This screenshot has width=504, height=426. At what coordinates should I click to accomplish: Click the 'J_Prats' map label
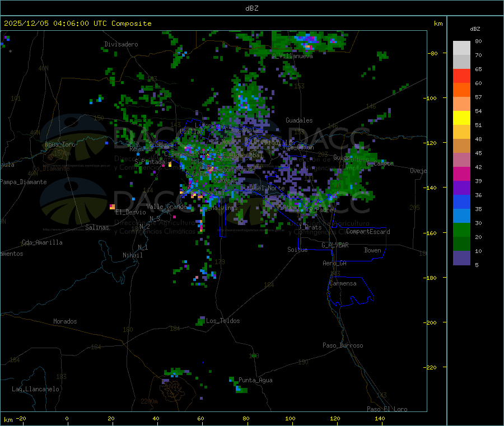310,227
